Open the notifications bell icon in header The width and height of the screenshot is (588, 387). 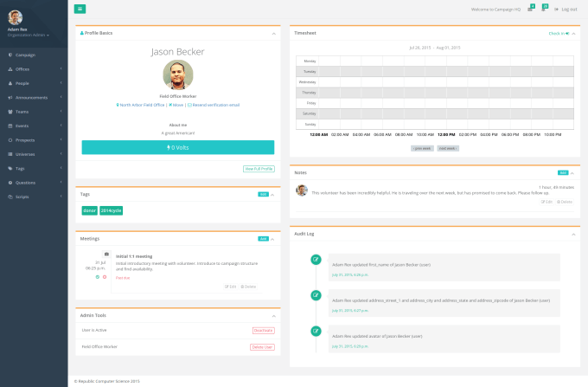click(543, 10)
